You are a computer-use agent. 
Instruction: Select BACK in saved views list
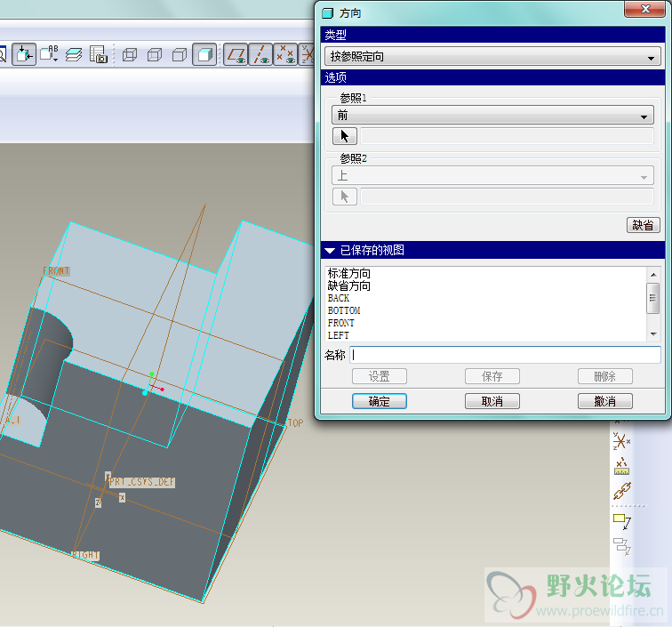coord(339,298)
